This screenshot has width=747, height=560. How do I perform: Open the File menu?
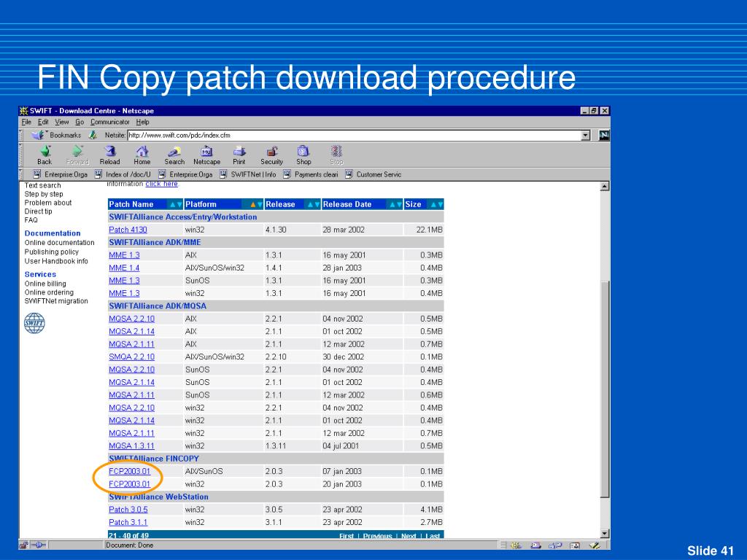26,122
